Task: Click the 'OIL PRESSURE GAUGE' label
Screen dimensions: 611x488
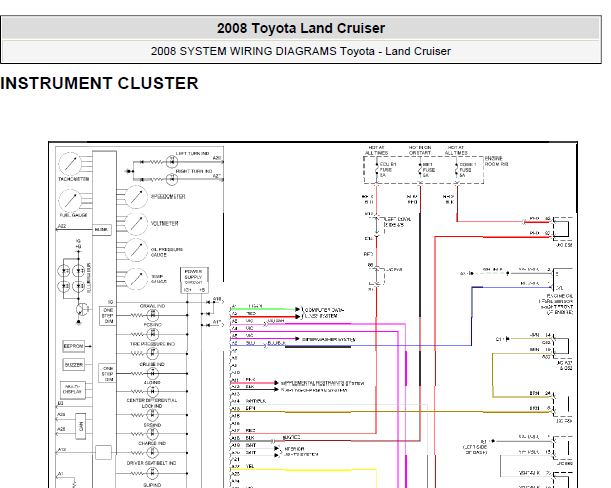Action: click(167, 252)
